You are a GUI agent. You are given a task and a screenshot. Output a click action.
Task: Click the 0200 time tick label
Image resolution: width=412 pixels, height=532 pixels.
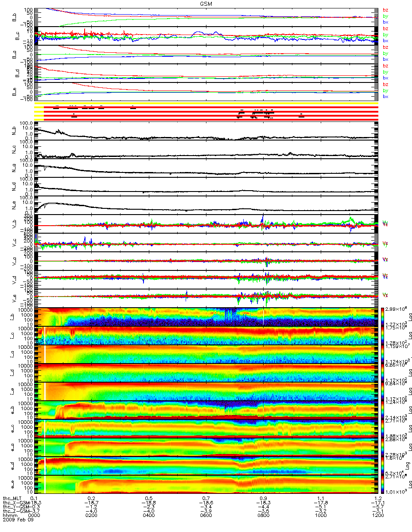(x=91, y=515)
